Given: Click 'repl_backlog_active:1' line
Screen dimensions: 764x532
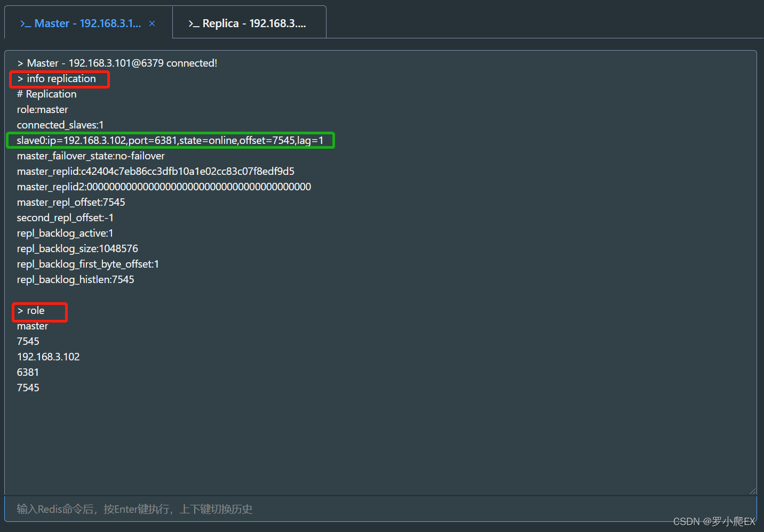Looking at the screenshot, I should [65, 233].
